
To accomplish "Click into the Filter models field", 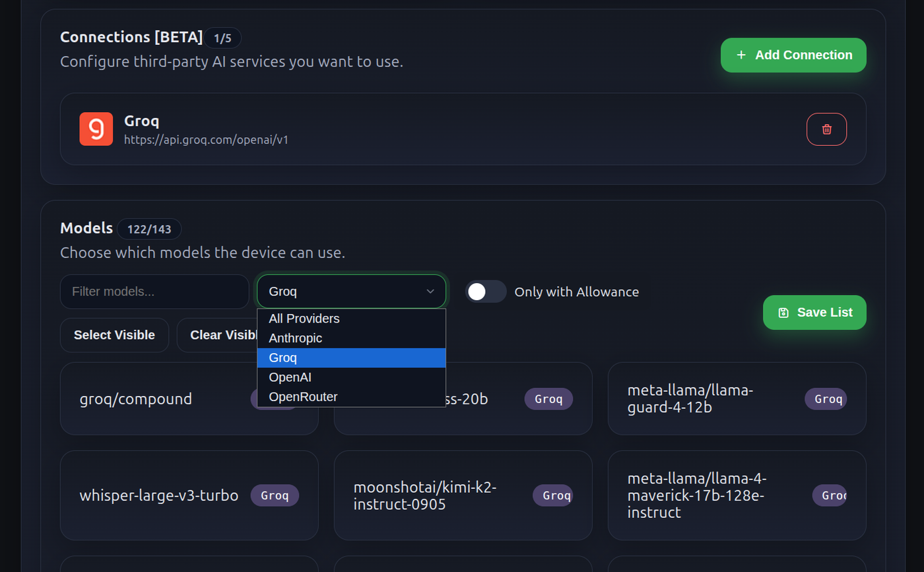I will click(154, 292).
